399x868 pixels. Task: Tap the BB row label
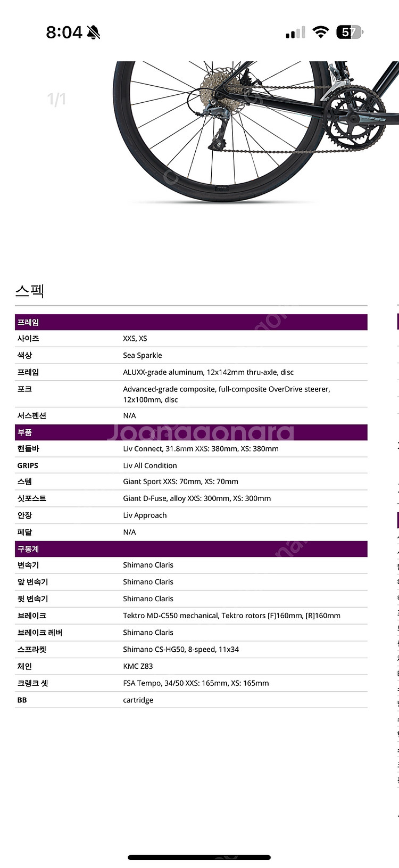click(x=22, y=700)
